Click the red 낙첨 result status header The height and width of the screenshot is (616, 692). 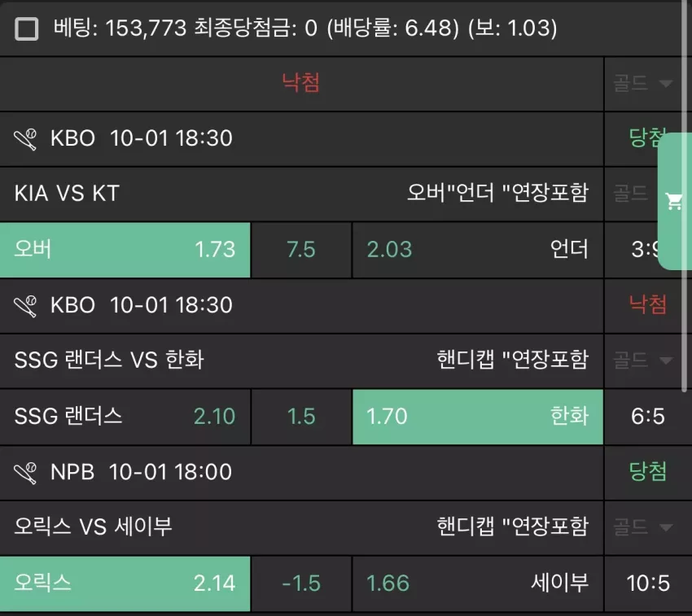point(301,82)
